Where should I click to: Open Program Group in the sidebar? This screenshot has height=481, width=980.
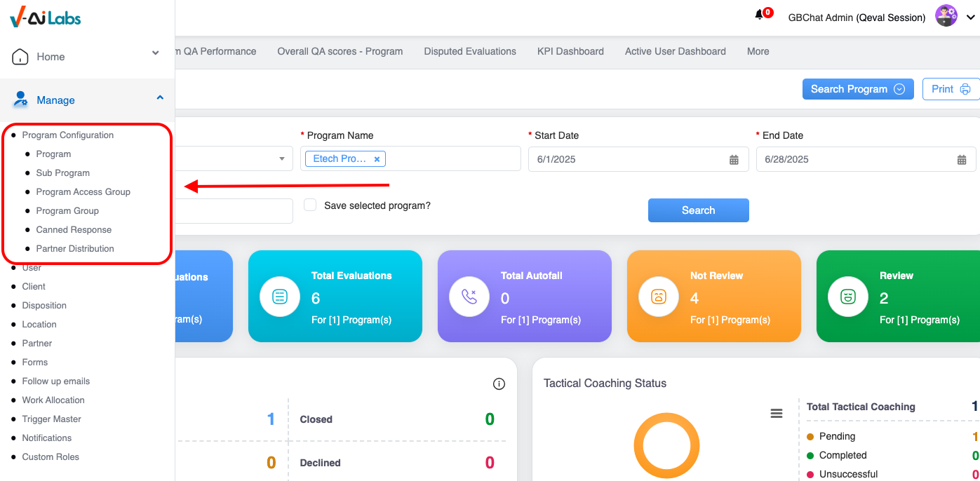[x=67, y=211]
